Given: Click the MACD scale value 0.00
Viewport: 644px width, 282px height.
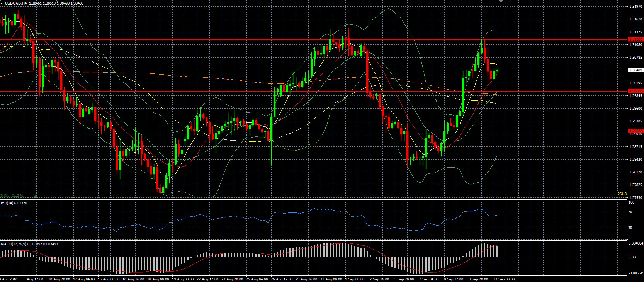Looking at the screenshot, I should 632,257.
